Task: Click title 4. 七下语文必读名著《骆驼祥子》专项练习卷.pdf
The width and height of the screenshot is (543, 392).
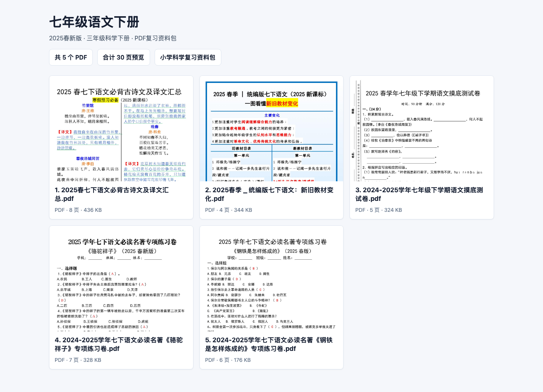Action: coord(118,345)
